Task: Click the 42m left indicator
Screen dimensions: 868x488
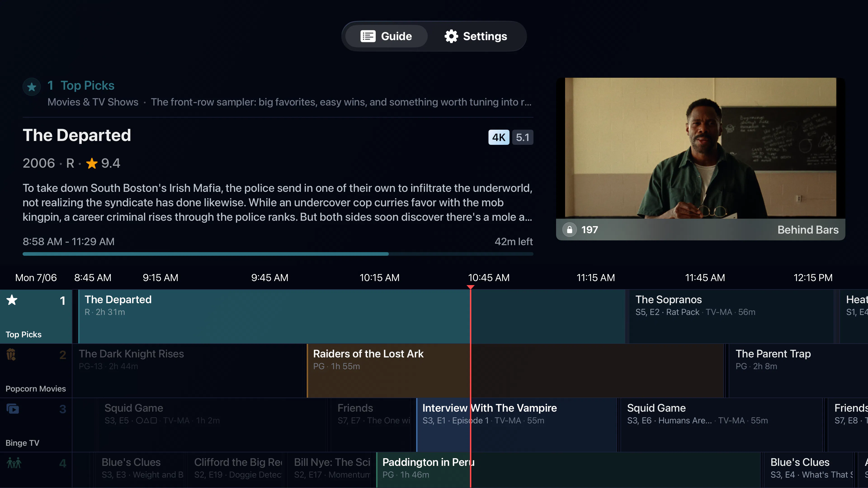Action: pyautogui.click(x=514, y=242)
